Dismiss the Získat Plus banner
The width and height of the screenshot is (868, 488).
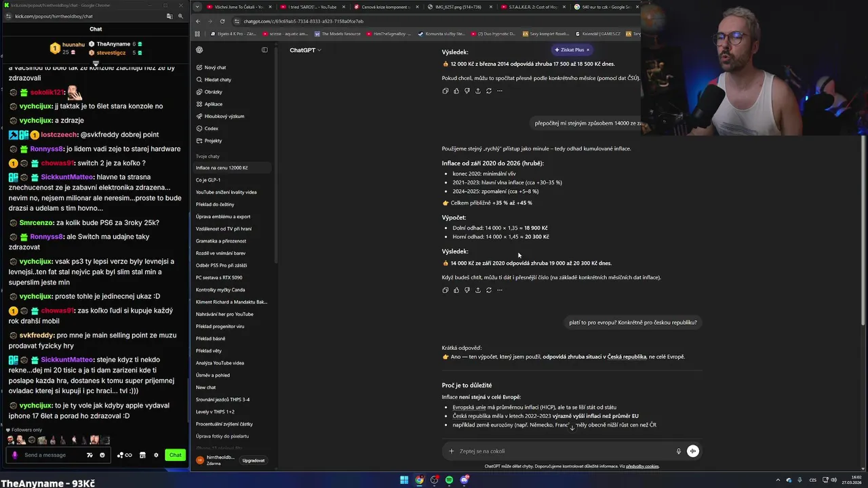[588, 49]
